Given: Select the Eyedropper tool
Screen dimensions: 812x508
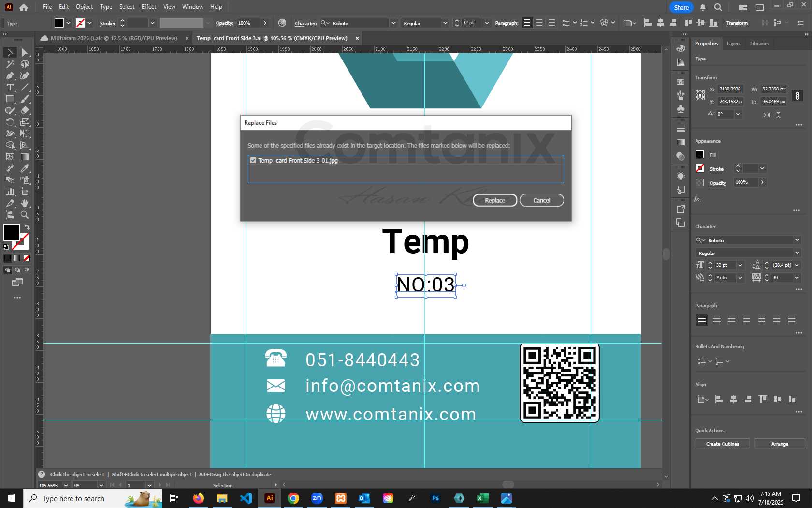Looking at the screenshot, I should 25,168.
